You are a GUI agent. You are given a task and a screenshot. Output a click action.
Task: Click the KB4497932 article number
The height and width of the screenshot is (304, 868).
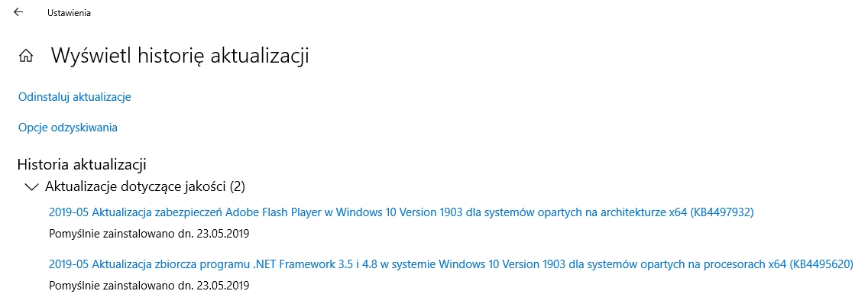722,212
